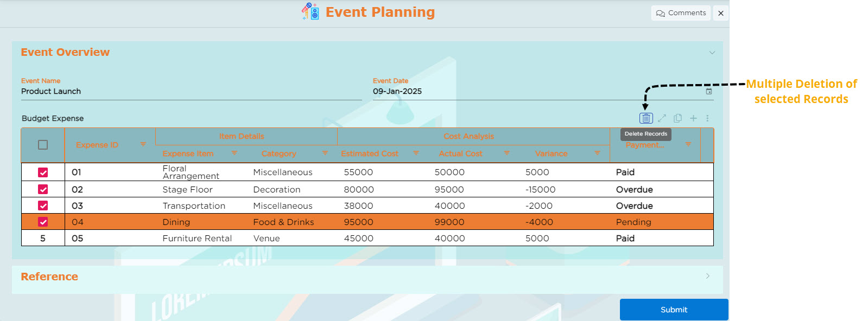Collapse the Event Overview section
The height and width of the screenshot is (321, 868).
click(712, 53)
